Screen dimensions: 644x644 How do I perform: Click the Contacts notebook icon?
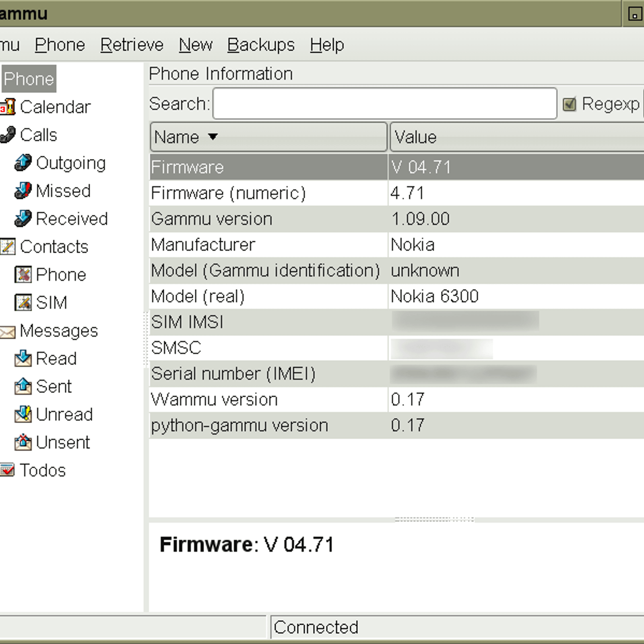[8, 246]
